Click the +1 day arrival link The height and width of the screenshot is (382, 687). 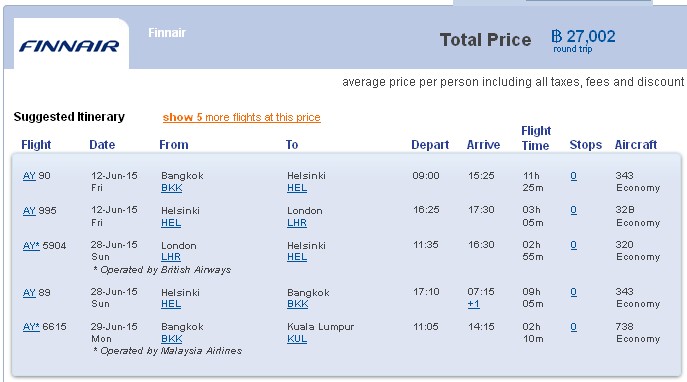[473, 304]
